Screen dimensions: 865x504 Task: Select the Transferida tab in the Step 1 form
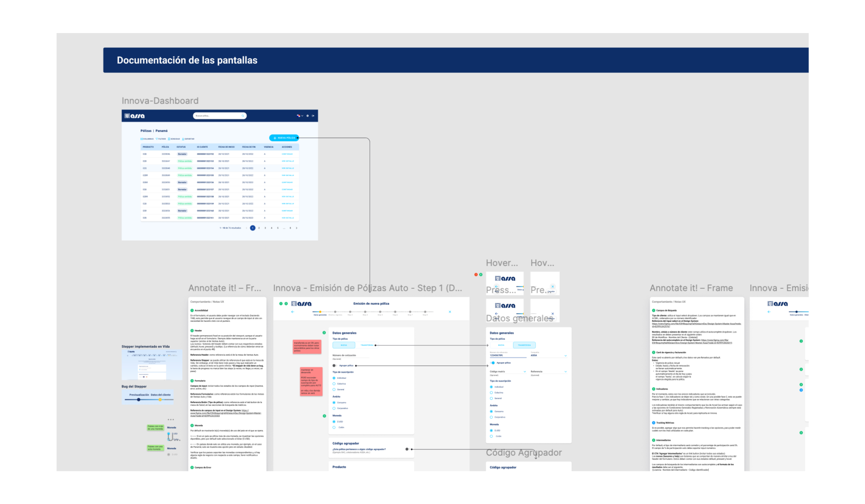(367, 345)
